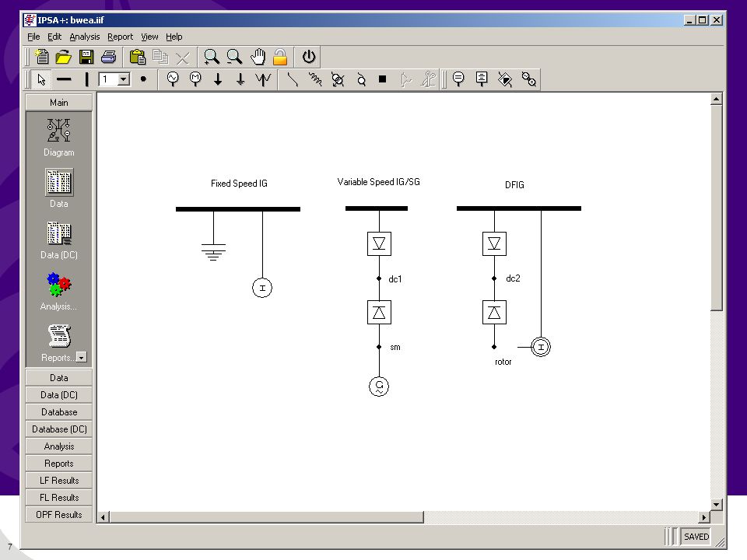Click the vertical scrollbar up arrow
Screen dimensions: 747x560
click(716, 99)
